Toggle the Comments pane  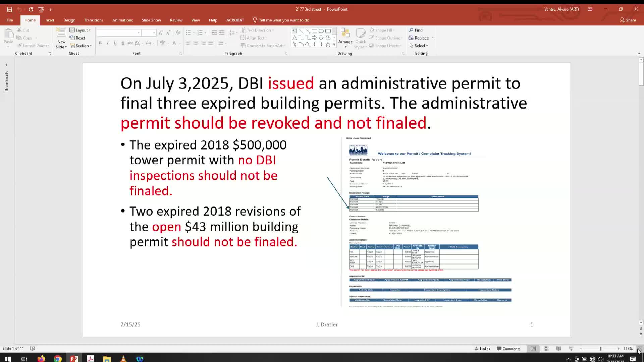point(508,349)
